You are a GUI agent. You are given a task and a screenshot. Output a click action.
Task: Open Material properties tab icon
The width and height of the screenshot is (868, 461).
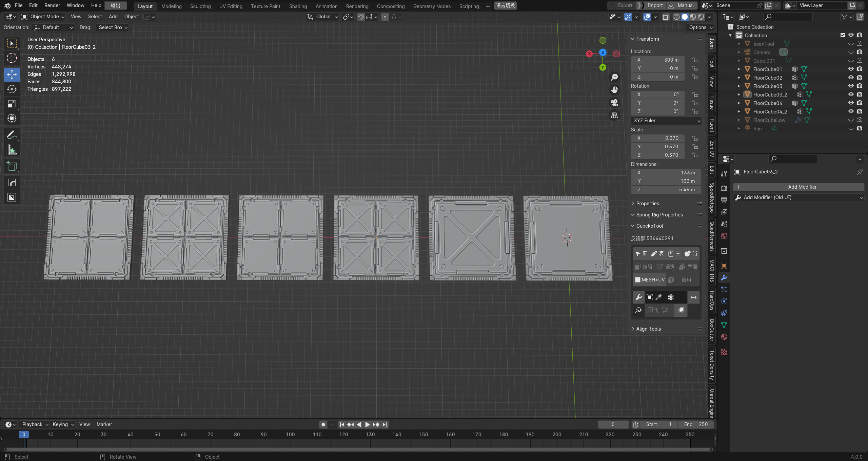tap(724, 337)
